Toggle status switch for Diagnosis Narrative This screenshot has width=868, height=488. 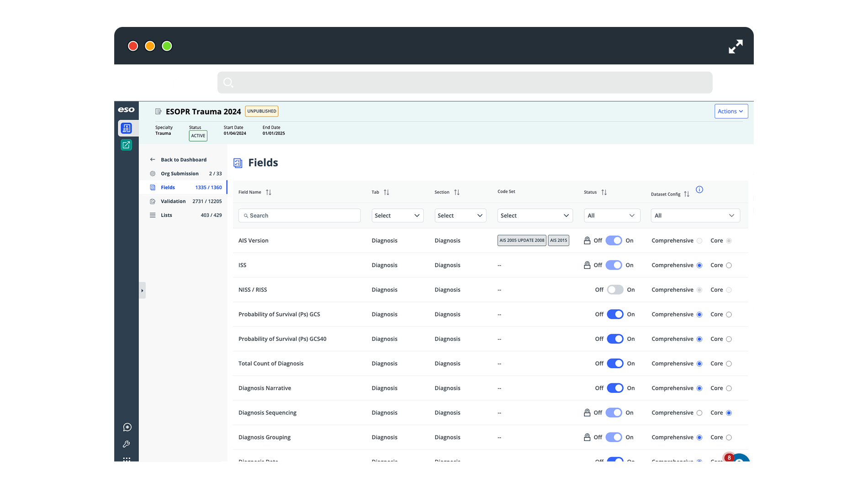615,388
